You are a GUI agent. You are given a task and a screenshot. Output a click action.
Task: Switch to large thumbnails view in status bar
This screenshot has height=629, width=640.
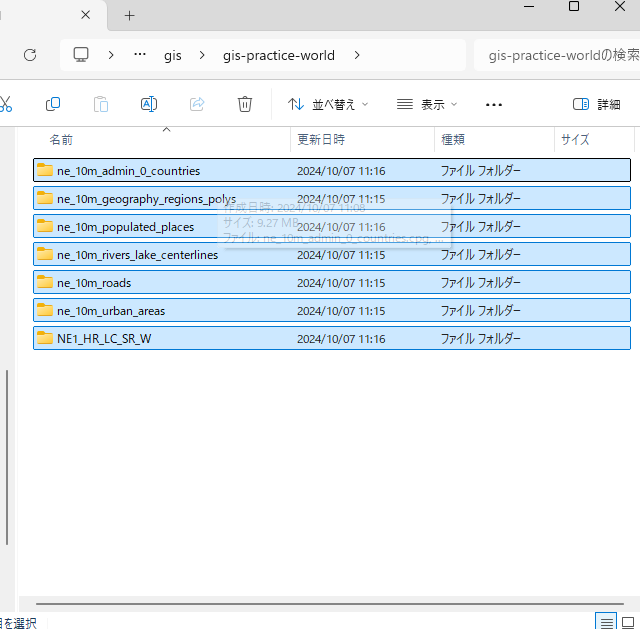(628, 622)
